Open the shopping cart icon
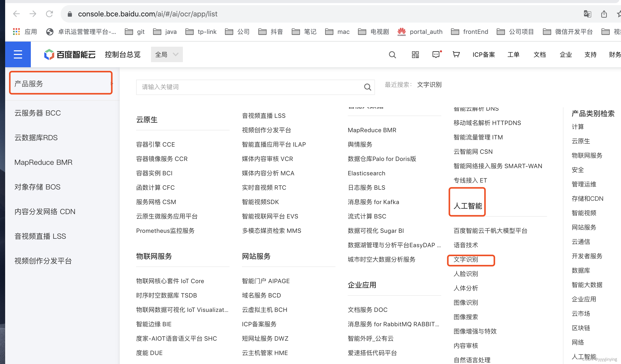The image size is (621, 364). pyautogui.click(x=456, y=54)
